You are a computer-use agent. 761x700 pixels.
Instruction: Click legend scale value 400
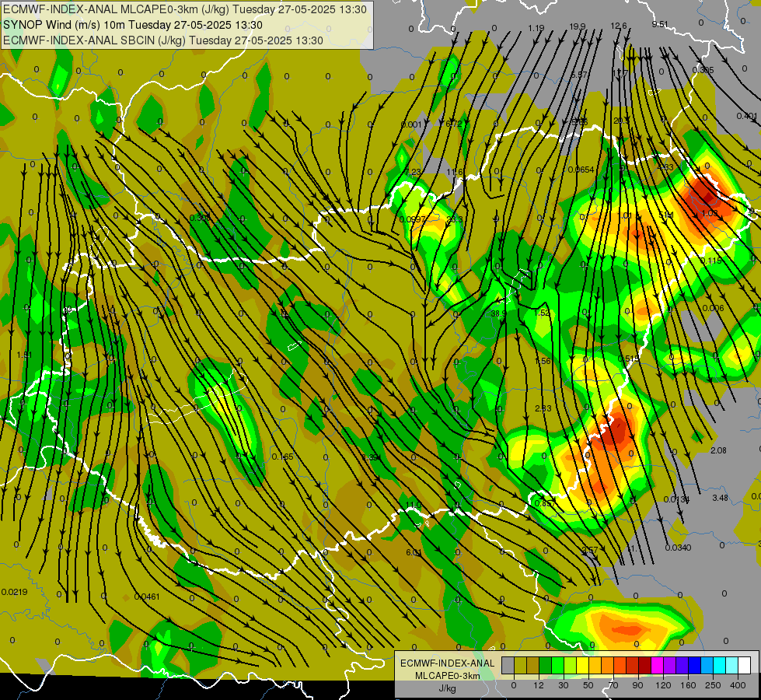click(x=738, y=685)
